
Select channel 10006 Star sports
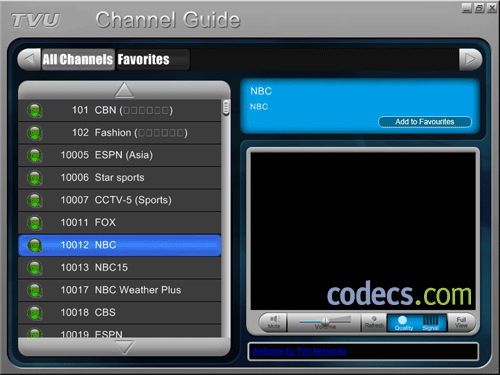pyautogui.click(x=120, y=178)
